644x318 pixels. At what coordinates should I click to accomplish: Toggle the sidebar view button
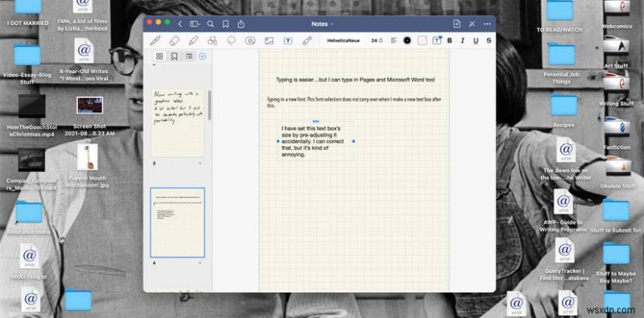coord(195,24)
